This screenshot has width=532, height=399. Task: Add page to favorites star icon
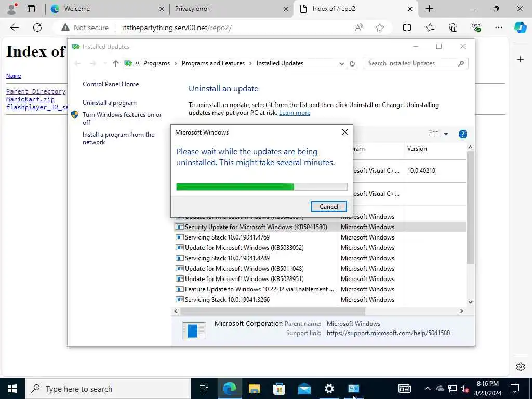coord(380,28)
